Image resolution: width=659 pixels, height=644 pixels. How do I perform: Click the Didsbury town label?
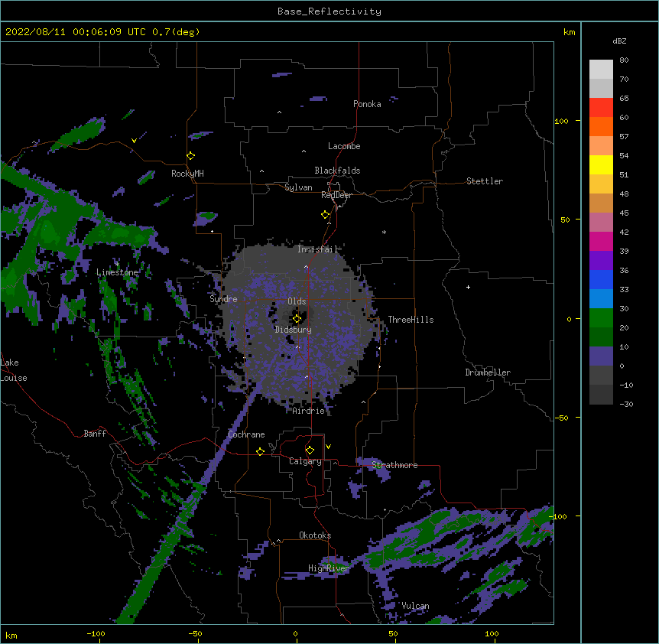[294, 330]
